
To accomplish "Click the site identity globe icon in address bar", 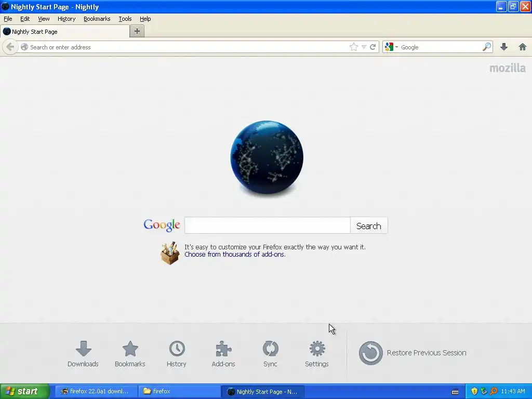I will click(24, 47).
